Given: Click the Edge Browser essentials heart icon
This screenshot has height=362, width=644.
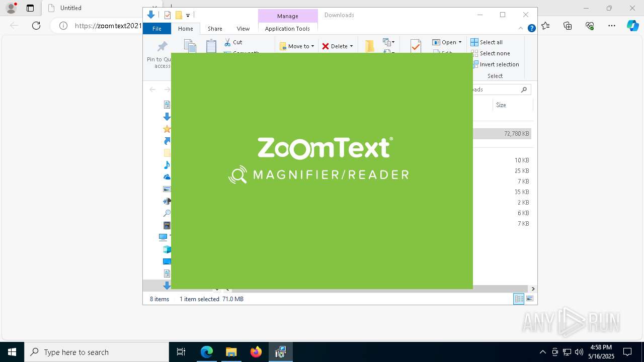Looking at the screenshot, I should click(590, 26).
